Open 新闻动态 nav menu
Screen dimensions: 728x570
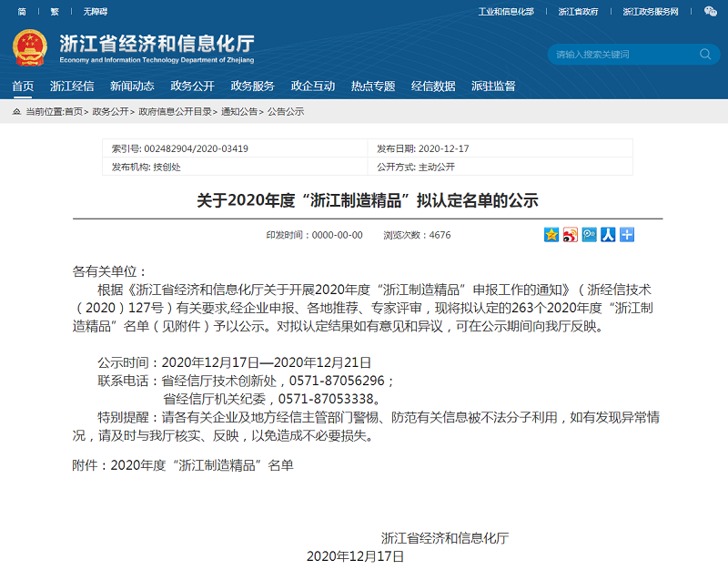click(132, 86)
